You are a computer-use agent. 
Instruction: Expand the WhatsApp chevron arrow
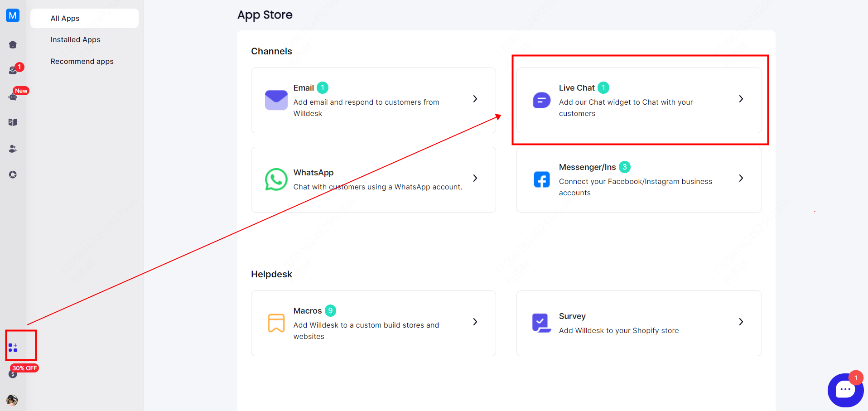point(475,178)
